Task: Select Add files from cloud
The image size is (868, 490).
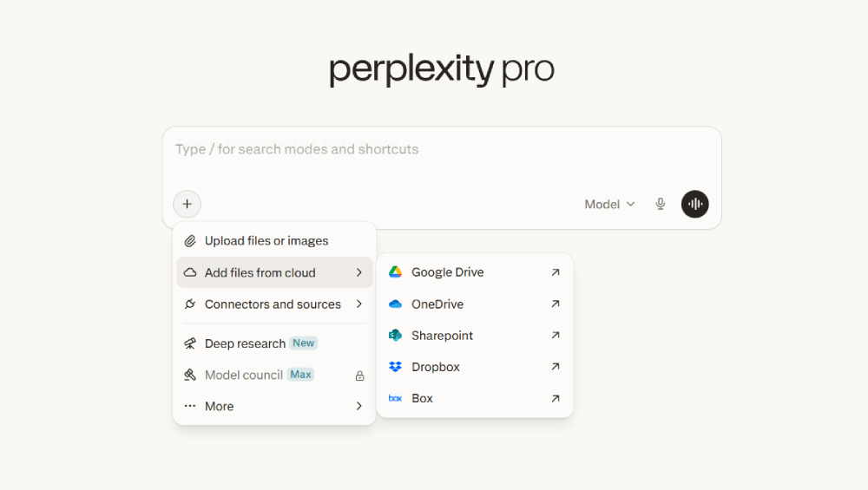Action: [x=260, y=272]
